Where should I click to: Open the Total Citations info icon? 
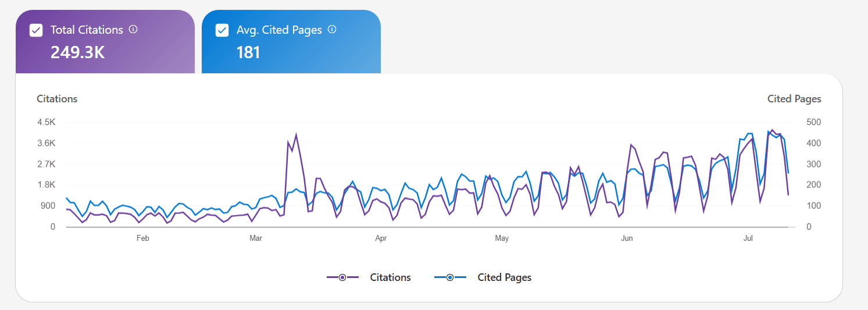tap(133, 29)
